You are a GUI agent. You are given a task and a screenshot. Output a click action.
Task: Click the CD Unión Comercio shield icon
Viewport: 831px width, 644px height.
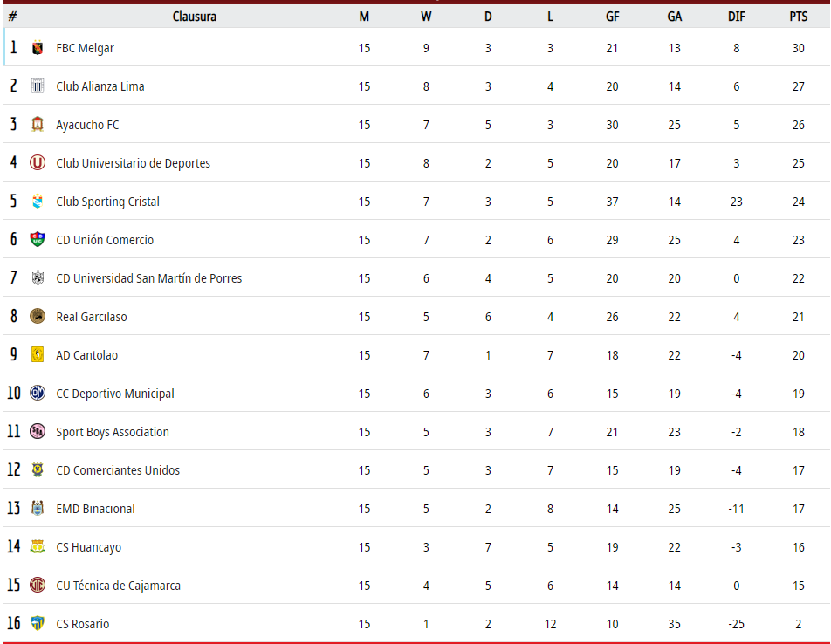37,239
